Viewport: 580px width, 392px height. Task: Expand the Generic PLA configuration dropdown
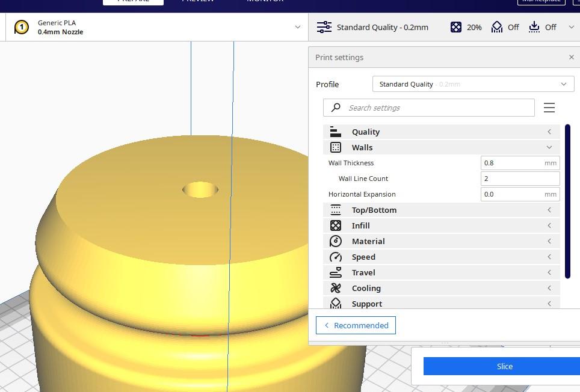coord(297,27)
